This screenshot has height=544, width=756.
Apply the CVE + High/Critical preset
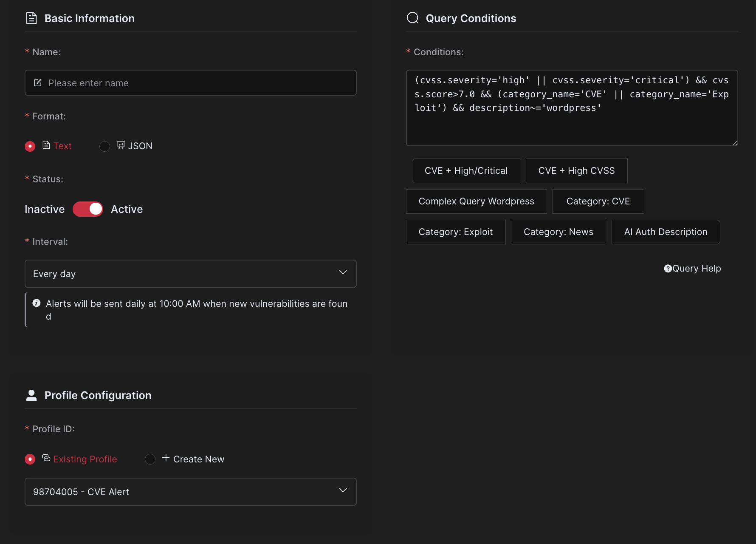click(466, 171)
